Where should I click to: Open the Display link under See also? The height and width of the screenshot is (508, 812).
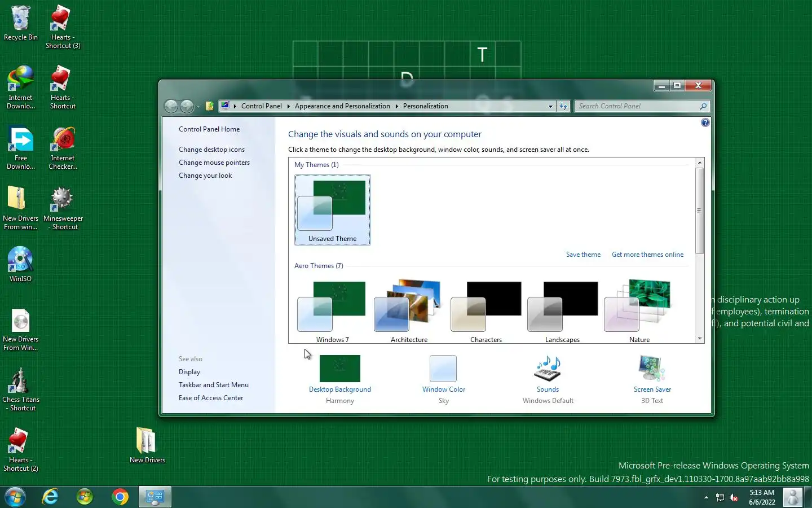[x=189, y=372]
